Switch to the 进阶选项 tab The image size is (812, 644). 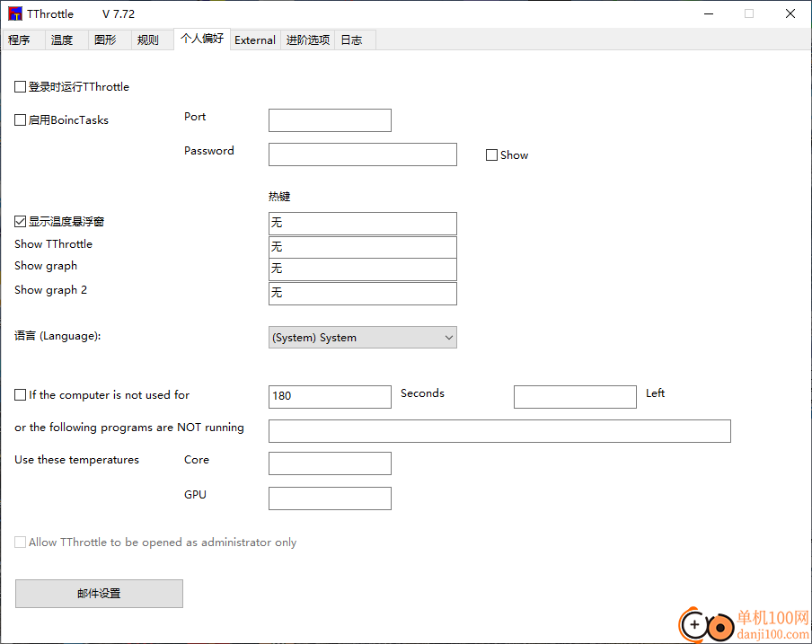pos(307,40)
